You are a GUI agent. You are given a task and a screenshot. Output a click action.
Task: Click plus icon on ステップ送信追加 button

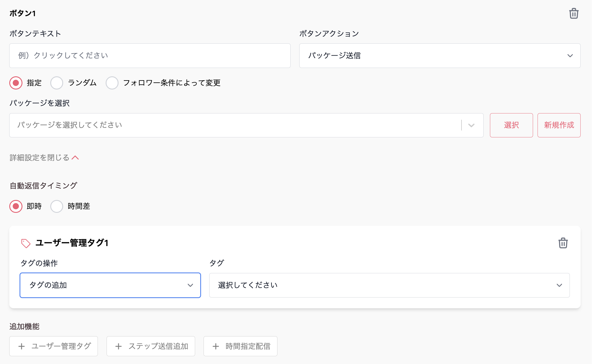[x=119, y=346]
